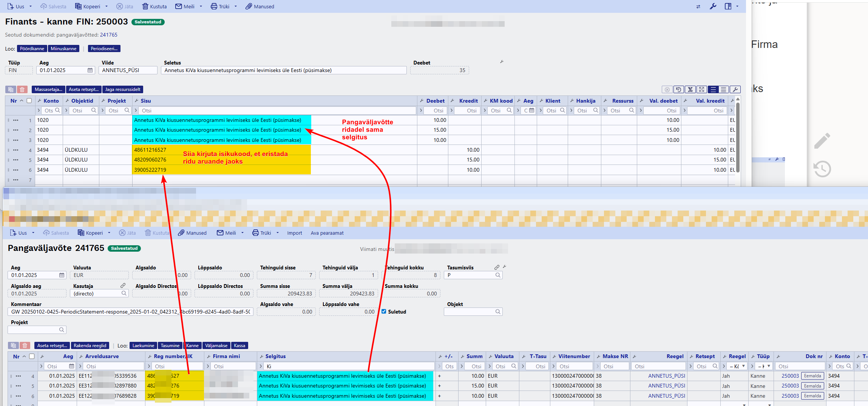The image size is (868, 406).
Task: Open linked bank statement 241765
Action: pyautogui.click(x=108, y=35)
